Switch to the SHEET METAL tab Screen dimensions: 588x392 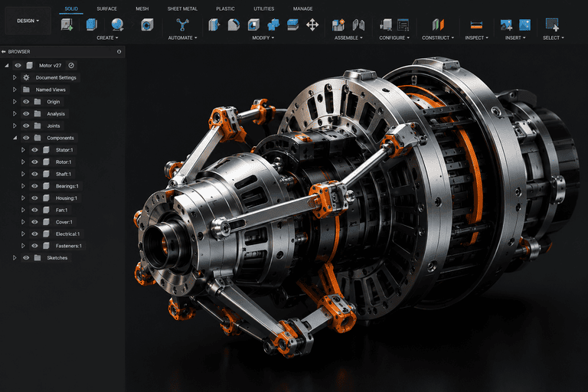pos(182,8)
